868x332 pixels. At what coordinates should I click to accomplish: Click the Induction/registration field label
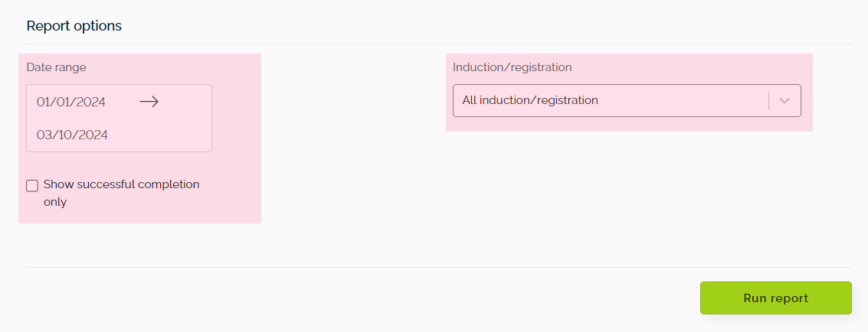(x=512, y=67)
